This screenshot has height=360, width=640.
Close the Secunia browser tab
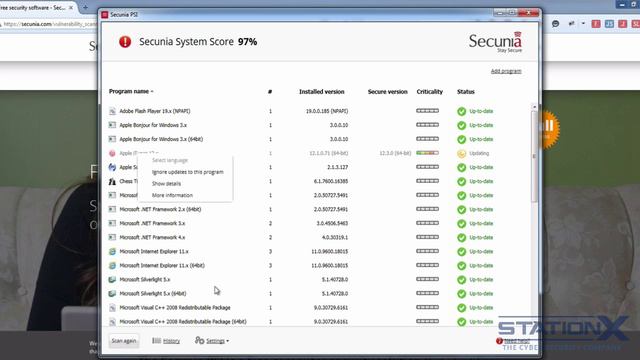[x=71, y=8]
